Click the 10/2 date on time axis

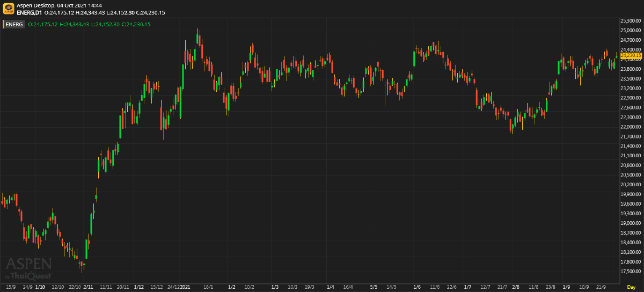tap(249, 287)
